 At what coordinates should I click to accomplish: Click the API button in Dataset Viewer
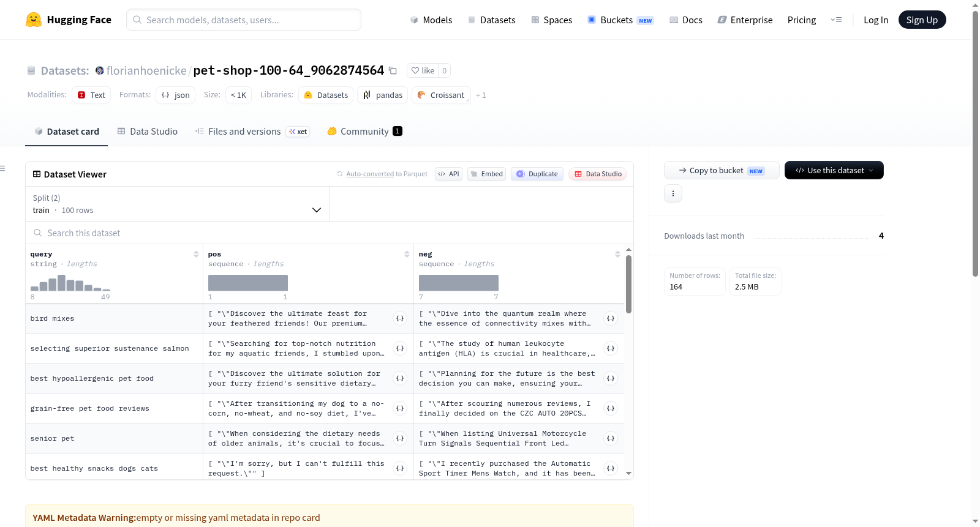click(448, 174)
